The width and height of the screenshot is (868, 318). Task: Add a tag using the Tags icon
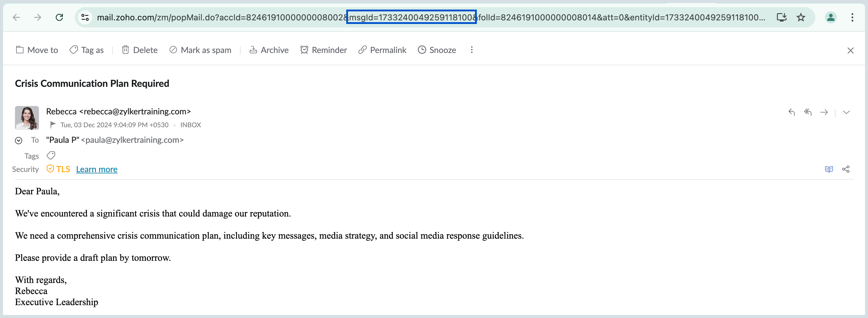click(x=51, y=155)
